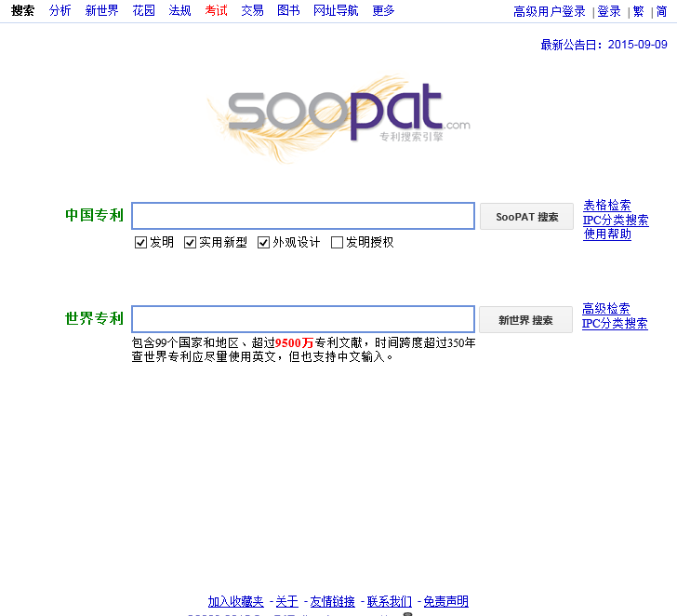The height and width of the screenshot is (616, 677).
Task: Open IPC分类搜索 link beside 中国专利
Action: 616,220
